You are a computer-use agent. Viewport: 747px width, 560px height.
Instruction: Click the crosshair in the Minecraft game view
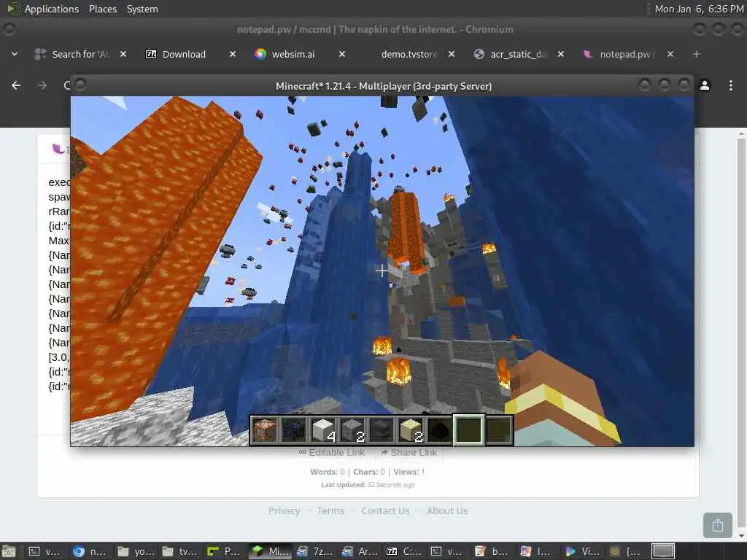[x=381, y=271]
